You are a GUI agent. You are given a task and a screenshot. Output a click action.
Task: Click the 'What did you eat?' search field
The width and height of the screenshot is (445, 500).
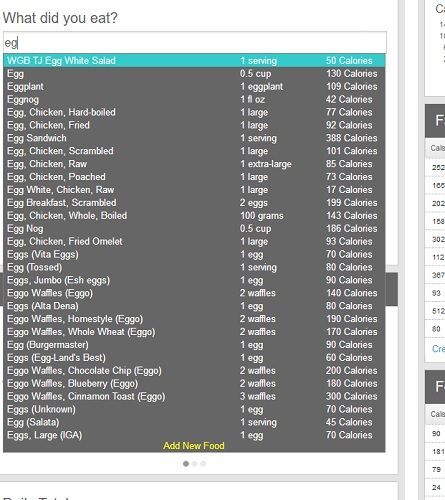[x=195, y=42]
